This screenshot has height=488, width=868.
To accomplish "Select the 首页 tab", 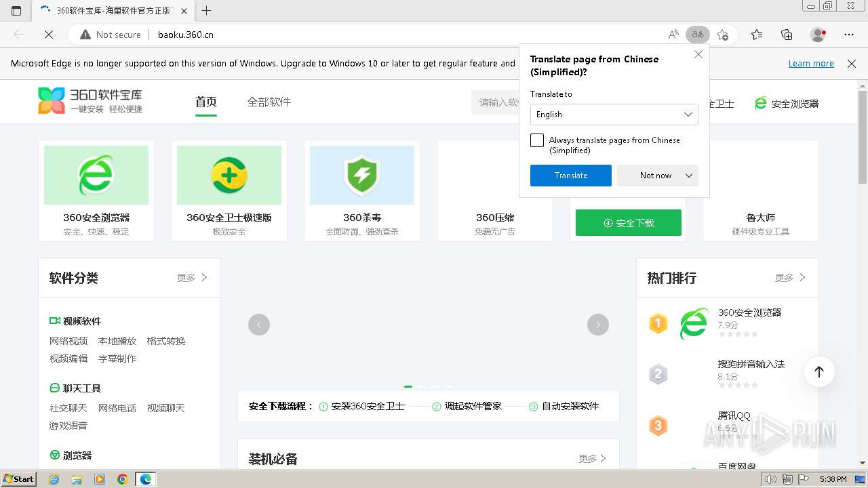I will [206, 102].
